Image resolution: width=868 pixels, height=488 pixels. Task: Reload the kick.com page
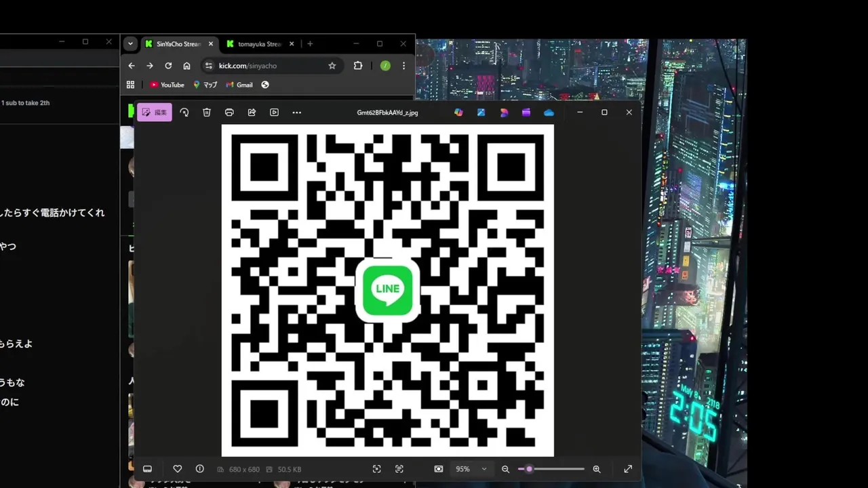pyautogui.click(x=168, y=66)
